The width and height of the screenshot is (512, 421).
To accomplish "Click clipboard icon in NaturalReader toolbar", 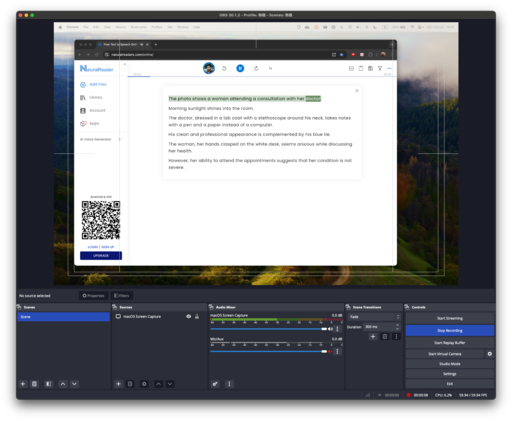I will pyautogui.click(x=361, y=68).
